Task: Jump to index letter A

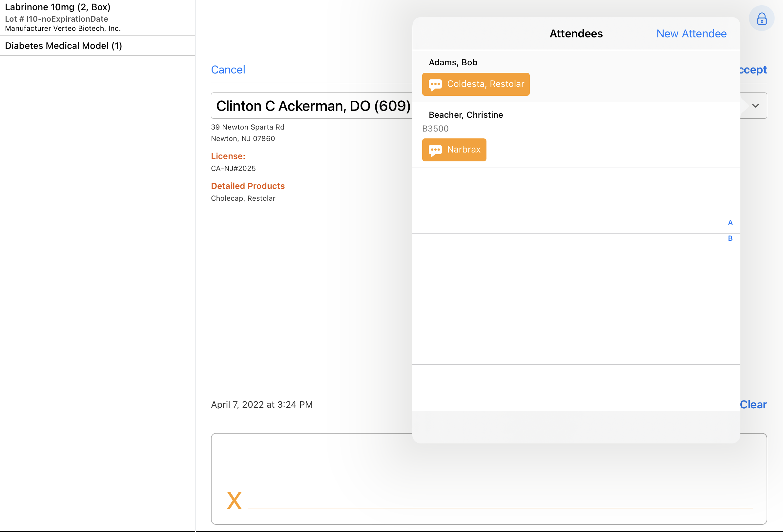Action: click(730, 222)
